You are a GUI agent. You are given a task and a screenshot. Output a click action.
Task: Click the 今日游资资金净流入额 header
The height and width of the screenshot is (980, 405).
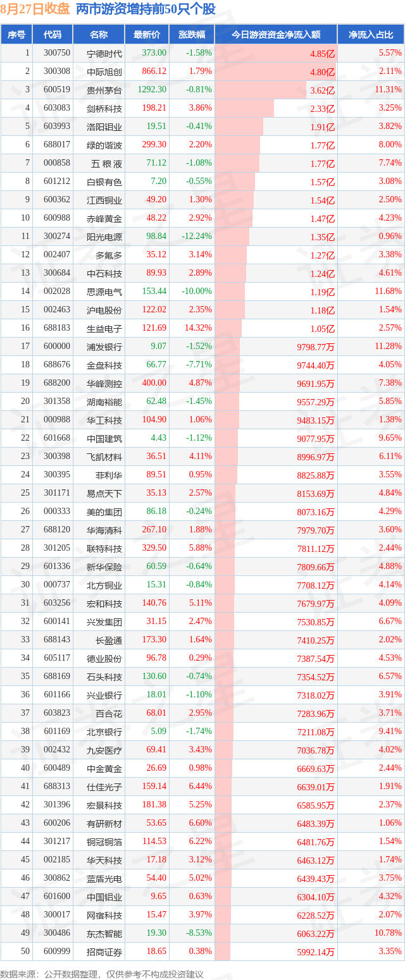(x=276, y=35)
